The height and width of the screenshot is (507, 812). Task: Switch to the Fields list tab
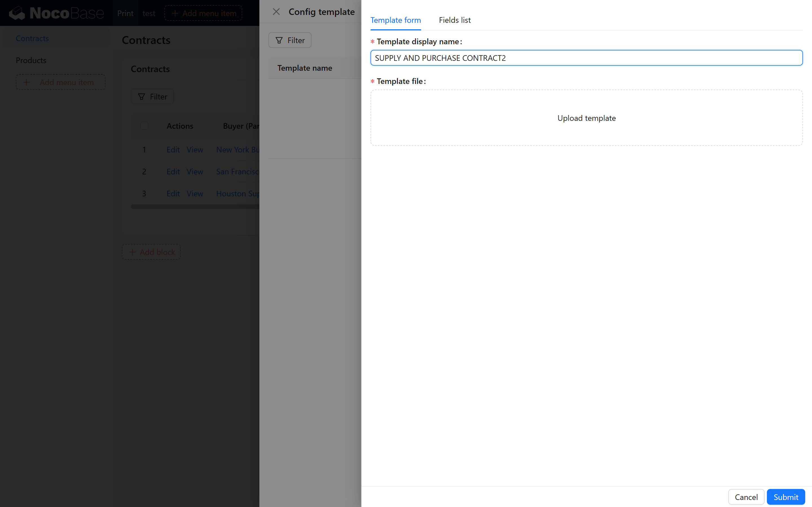[455, 20]
